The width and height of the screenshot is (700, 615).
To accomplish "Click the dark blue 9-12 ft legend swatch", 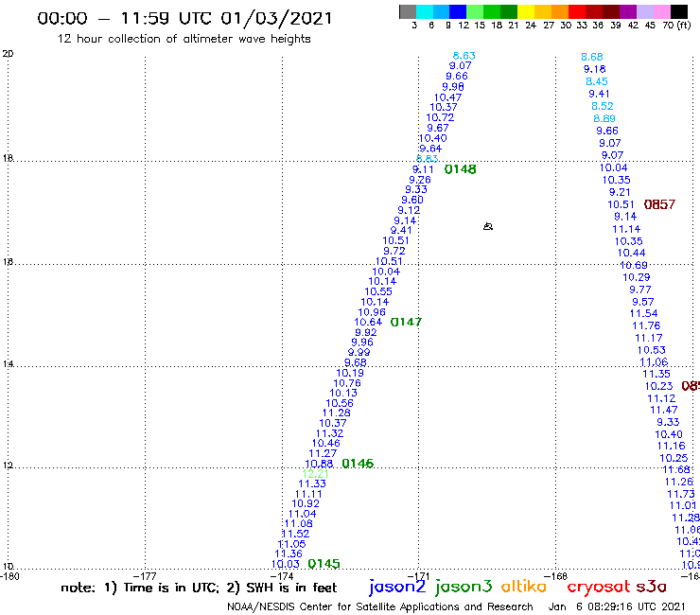I will [x=458, y=11].
